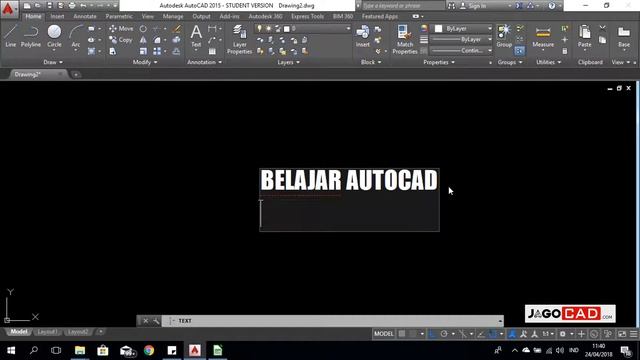Click the Explode icon in Modify
The width and height of the screenshot is (640, 360).
(176, 40)
